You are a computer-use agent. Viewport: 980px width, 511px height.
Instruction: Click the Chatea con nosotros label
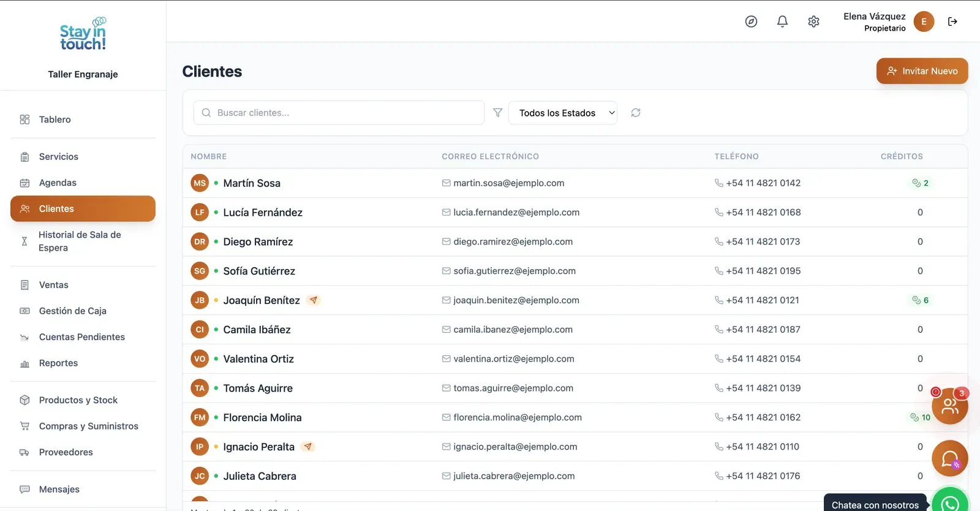point(875,505)
